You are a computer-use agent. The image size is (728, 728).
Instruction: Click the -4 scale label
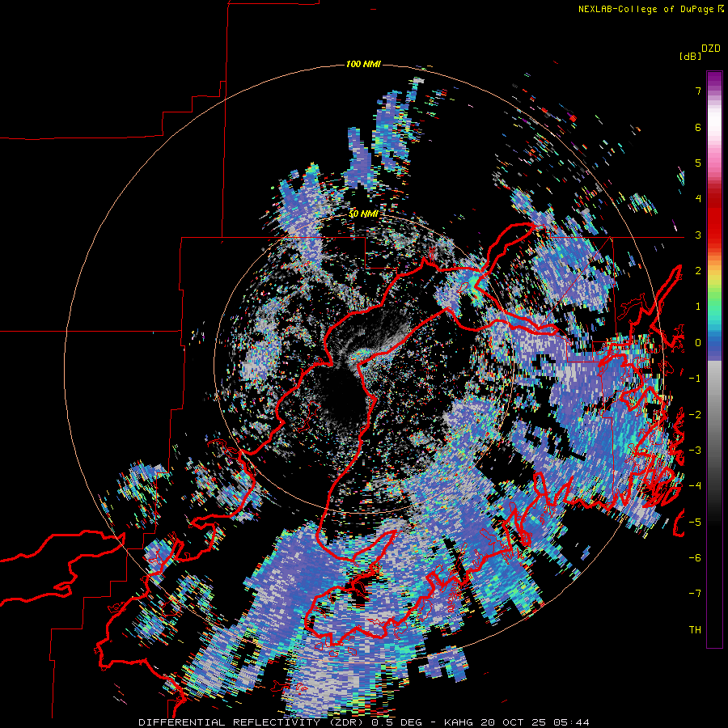click(694, 486)
